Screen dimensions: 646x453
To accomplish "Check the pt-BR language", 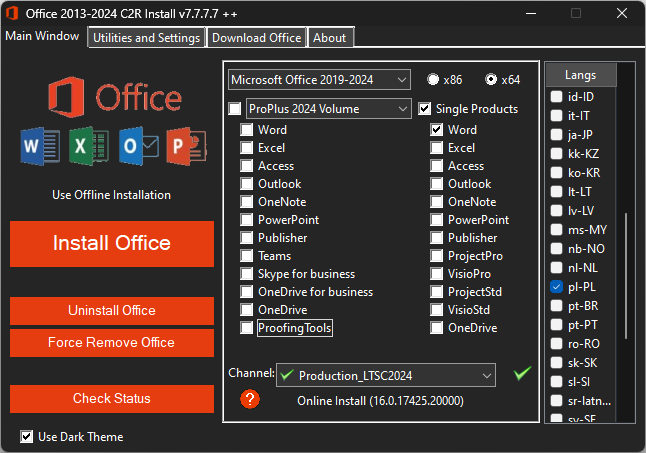I will click(556, 306).
